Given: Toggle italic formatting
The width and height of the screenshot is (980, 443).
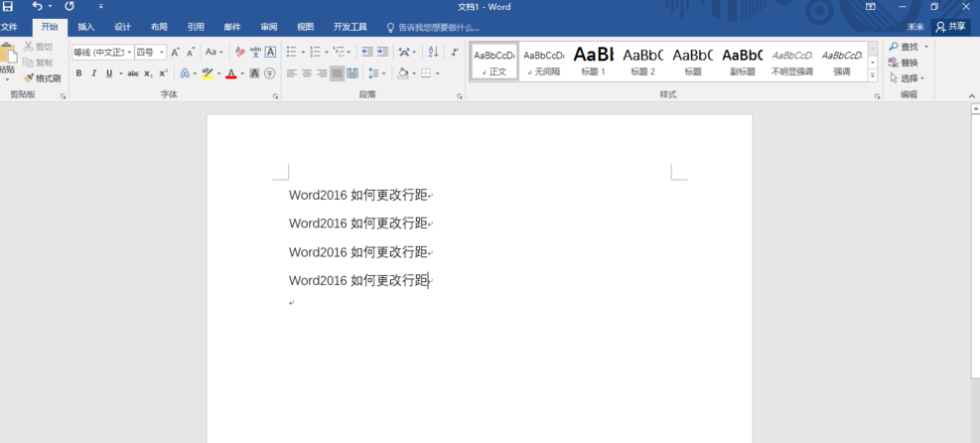Looking at the screenshot, I should (x=93, y=74).
